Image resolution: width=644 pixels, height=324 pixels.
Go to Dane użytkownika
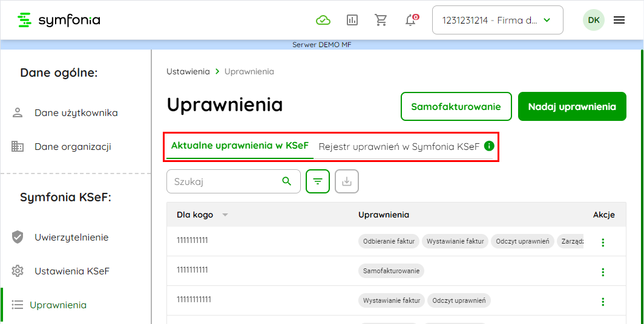76,113
